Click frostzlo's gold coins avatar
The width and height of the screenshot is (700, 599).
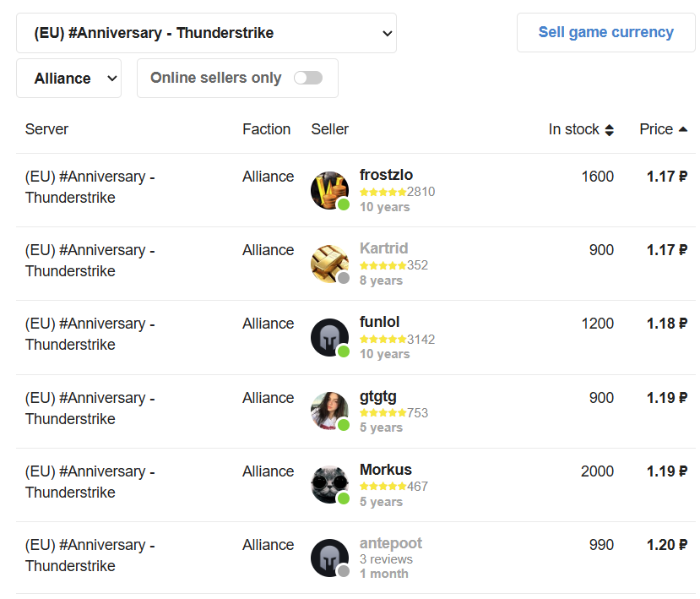coord(329,190)
